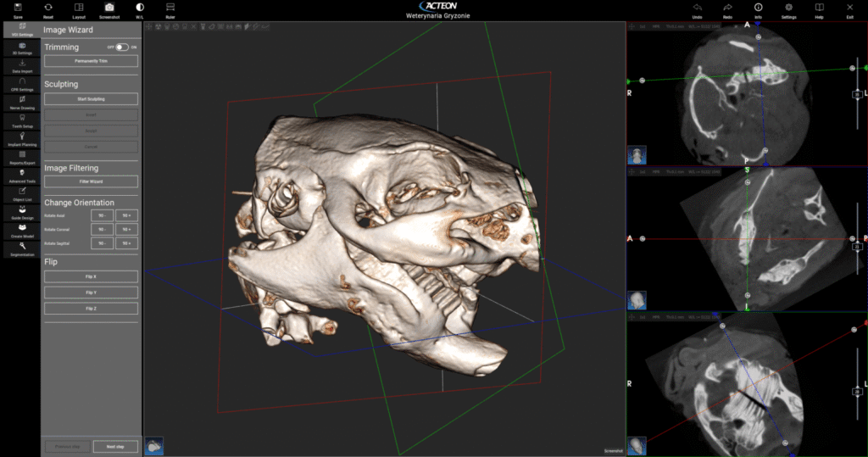Launch the Filter Wizard
This screenshot has width=868, height=457.
(91, 181)
